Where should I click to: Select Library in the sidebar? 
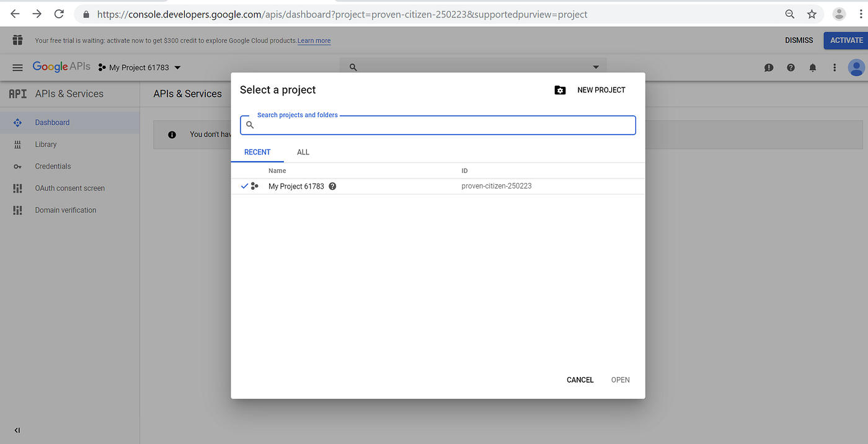46,144
